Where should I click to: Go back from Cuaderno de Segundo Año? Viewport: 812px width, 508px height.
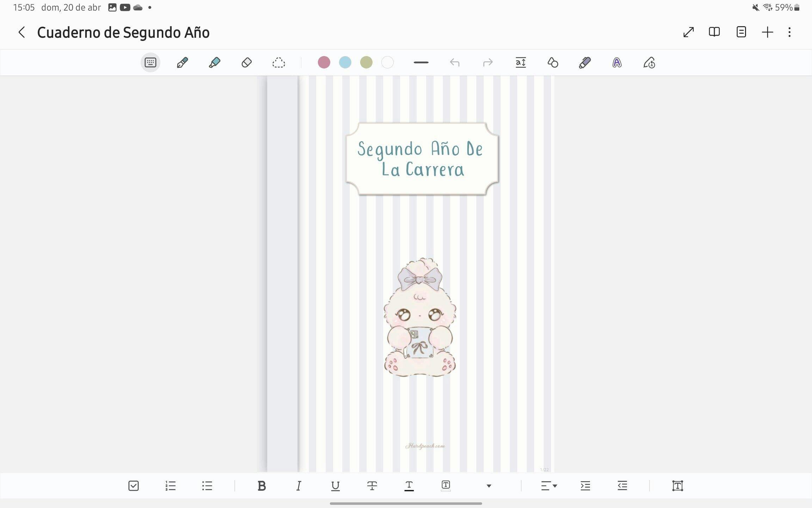21,32
